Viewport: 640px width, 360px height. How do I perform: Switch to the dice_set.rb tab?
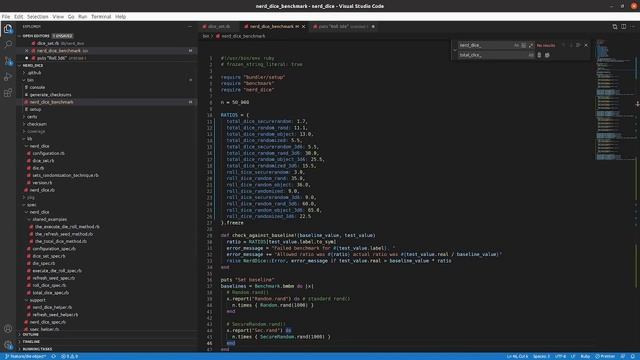pyautogui.click(x=219, y=27)
